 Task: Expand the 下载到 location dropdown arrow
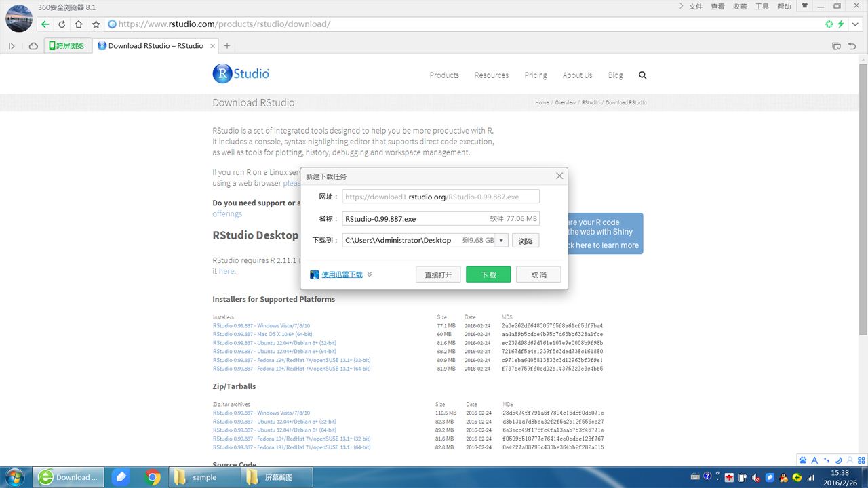click(501, 241)
